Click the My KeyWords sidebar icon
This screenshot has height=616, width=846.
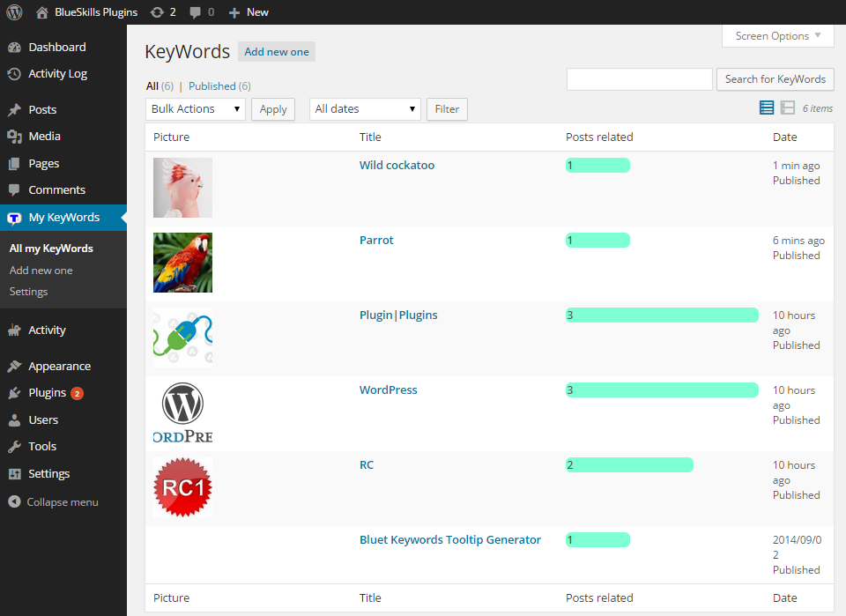click(15, 218)
